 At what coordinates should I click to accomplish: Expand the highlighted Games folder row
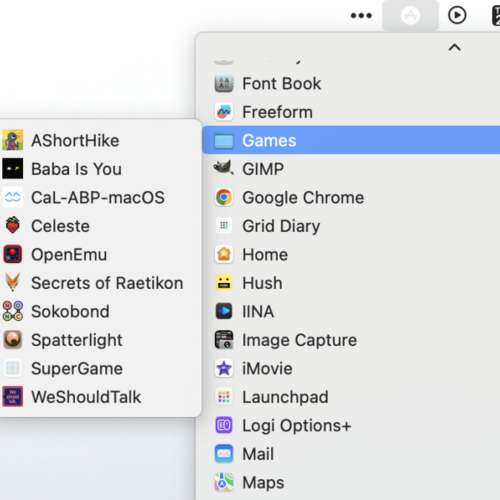point(351,140)
